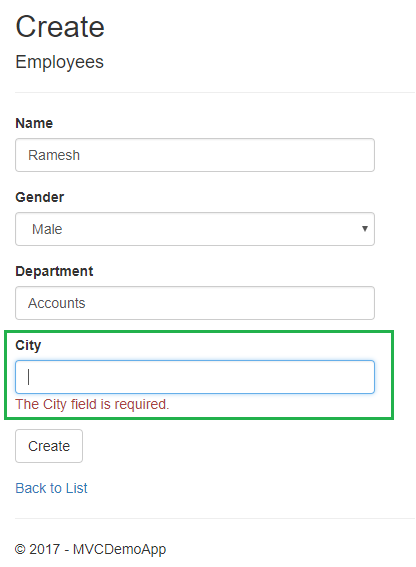Click the Name field containing Ramesh
This screenshot has width=416, height=567.
click(195, 155)
